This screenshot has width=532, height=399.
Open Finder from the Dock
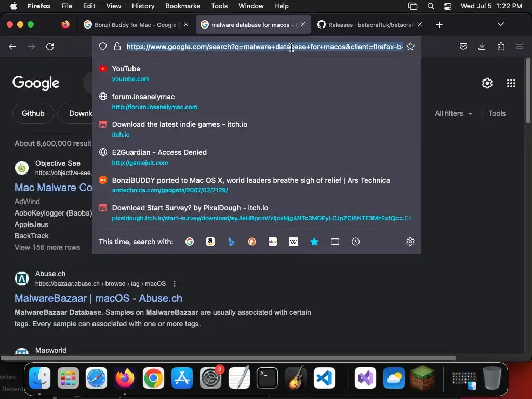coord(39,378)
